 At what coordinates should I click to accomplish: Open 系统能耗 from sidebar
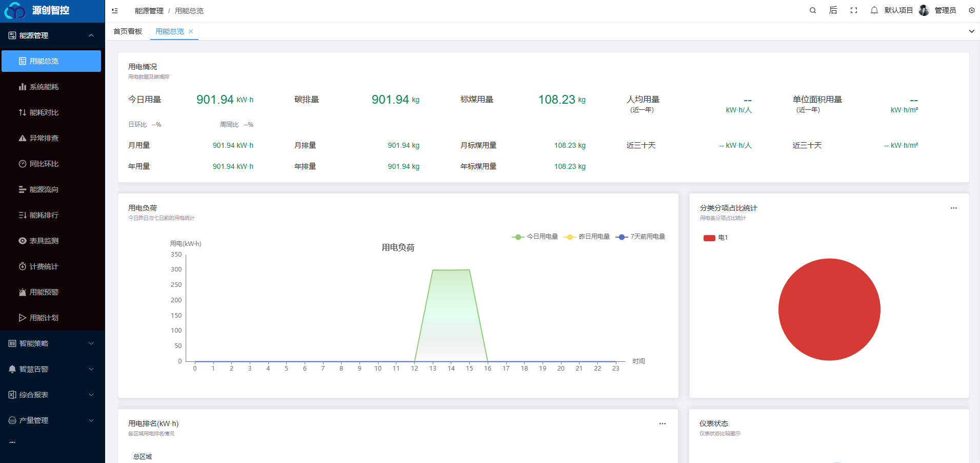(51, 87)
